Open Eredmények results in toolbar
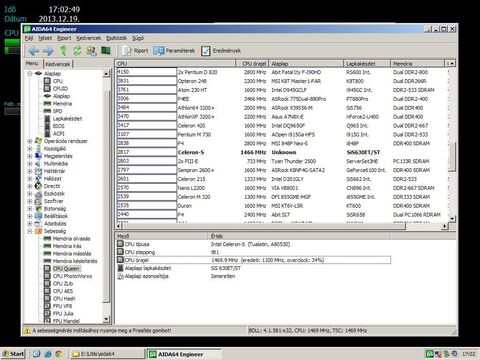Screen dimensions: 480x360 click(221, 51)
